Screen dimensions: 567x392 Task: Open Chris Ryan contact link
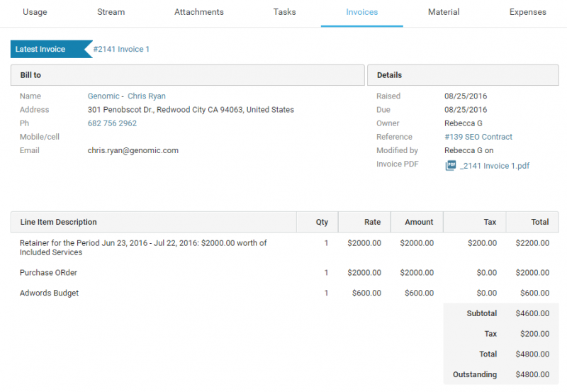click(147, 96)
